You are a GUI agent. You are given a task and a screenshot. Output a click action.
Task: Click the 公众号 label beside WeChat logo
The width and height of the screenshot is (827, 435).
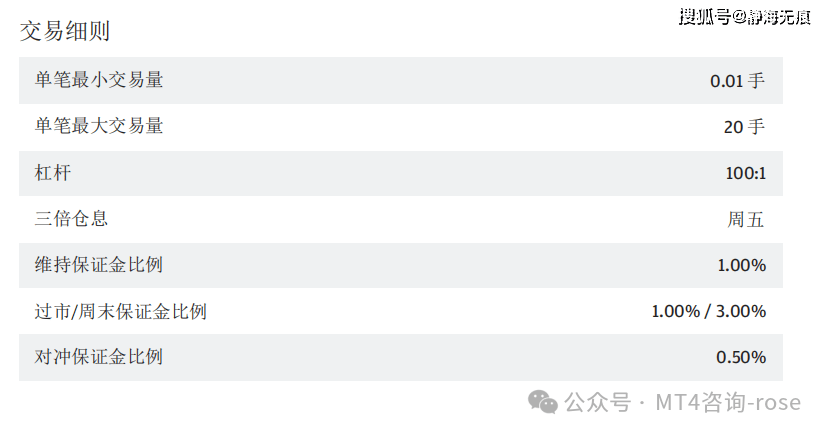[598, 402]
